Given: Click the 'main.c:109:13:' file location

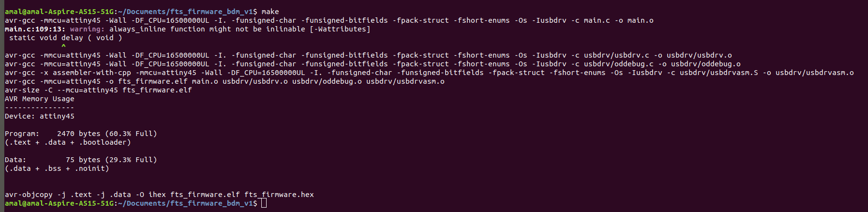Looking at the screenshot, I should [x=35, y=29].
